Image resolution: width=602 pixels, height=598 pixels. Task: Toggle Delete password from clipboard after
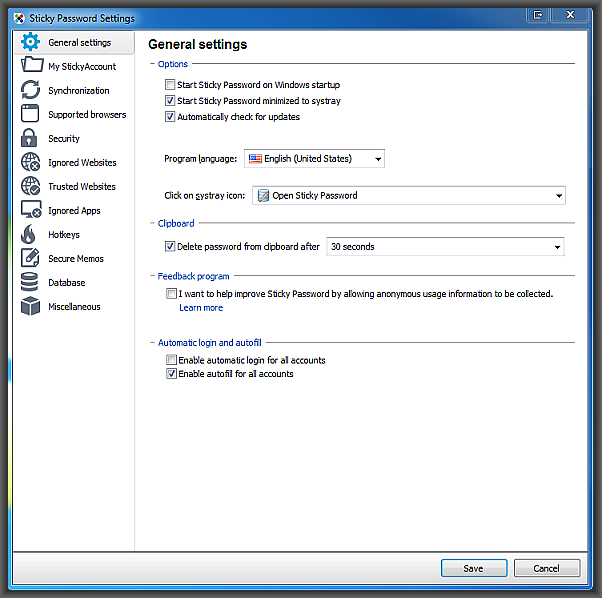170,246
